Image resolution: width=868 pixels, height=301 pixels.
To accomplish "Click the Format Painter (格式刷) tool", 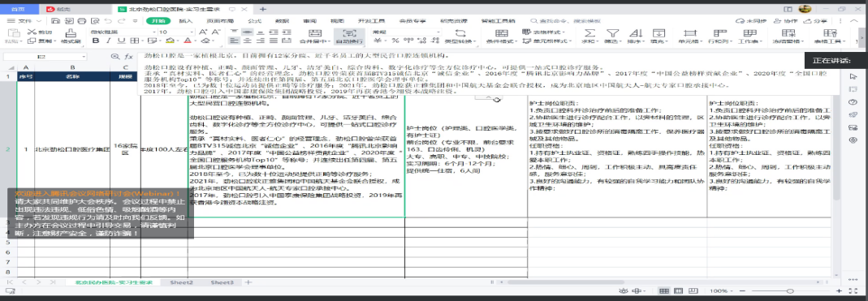I will 71,36.
